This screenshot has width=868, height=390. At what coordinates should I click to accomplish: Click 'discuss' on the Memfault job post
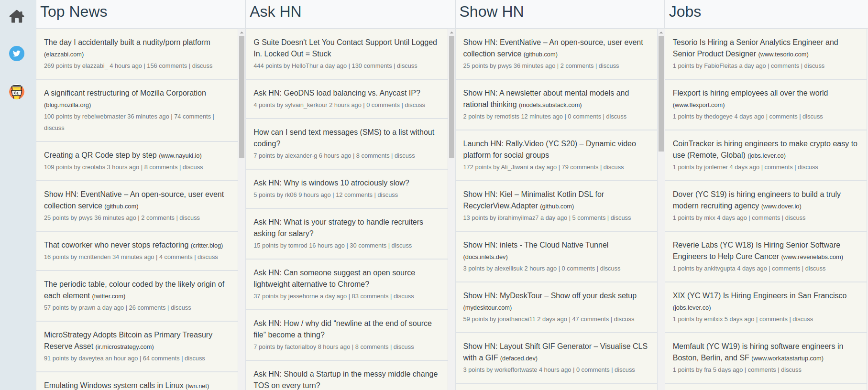tap(791, 370)
